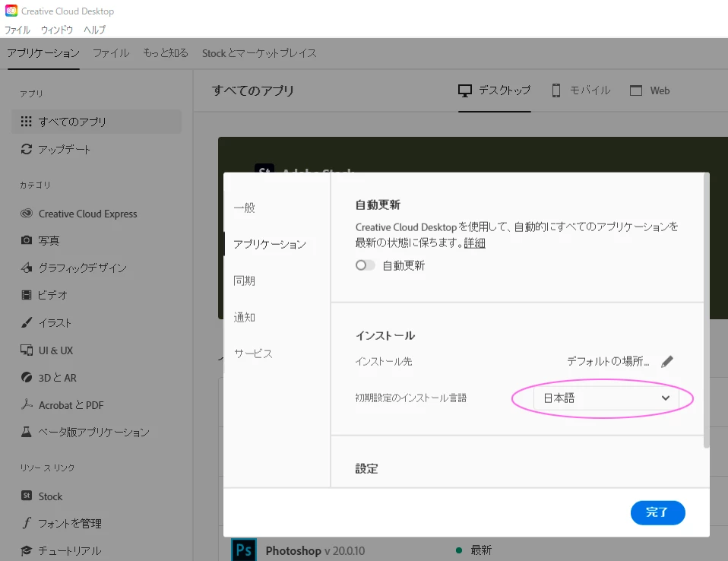Click the pencil icon to edit install location
This screenshot has width=728, height=561.
pos(666,361)
